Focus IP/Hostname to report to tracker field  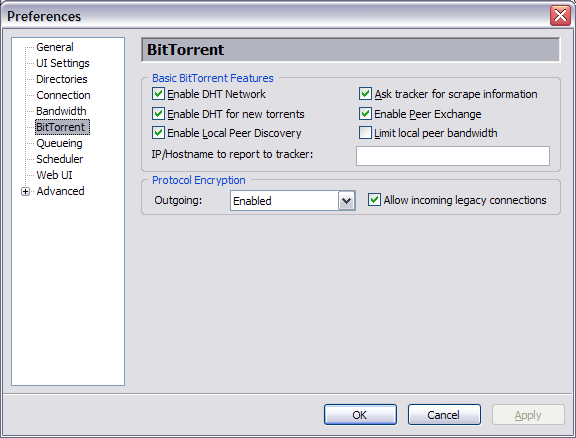coord(453,156)
